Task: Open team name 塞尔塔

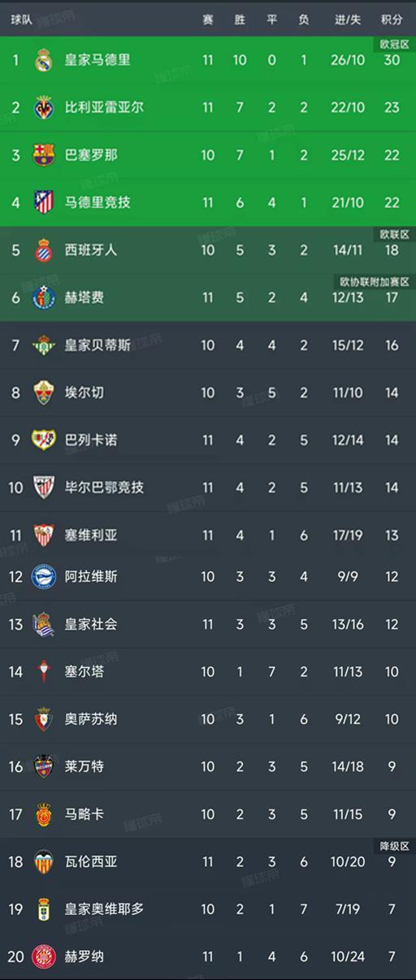Action: tap(84, 671)
